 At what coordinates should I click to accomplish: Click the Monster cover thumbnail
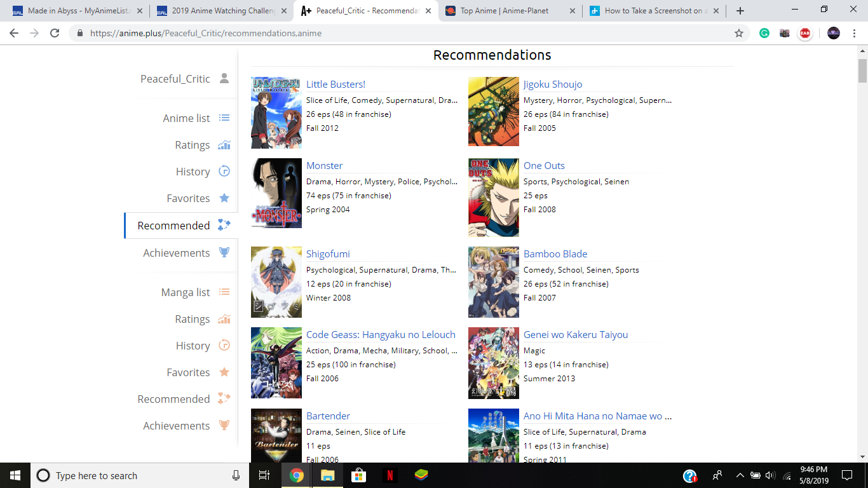pos(276,194)
